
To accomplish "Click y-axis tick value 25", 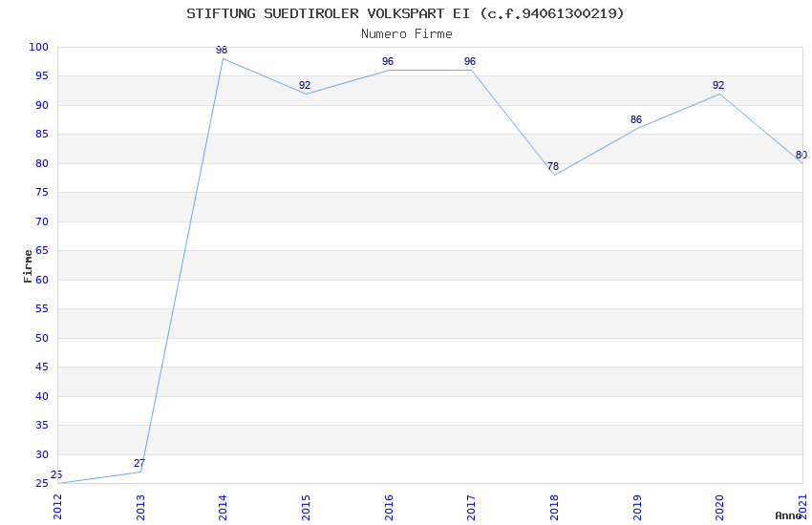I will point(42,484).
